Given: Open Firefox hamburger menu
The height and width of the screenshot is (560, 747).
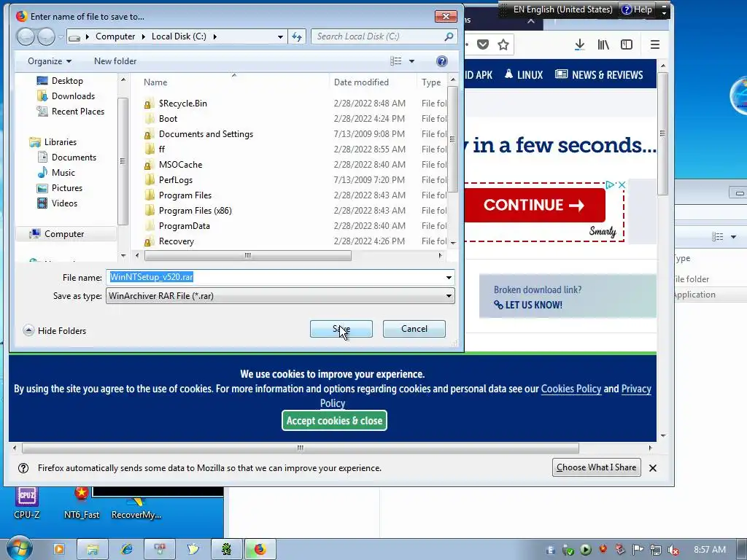Looking at the screenshot, I should click(655, 44).
